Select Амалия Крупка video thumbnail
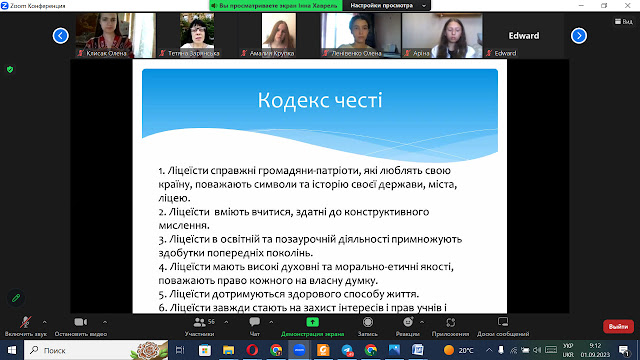Screen dimensions: 640x360 point(279,35)
